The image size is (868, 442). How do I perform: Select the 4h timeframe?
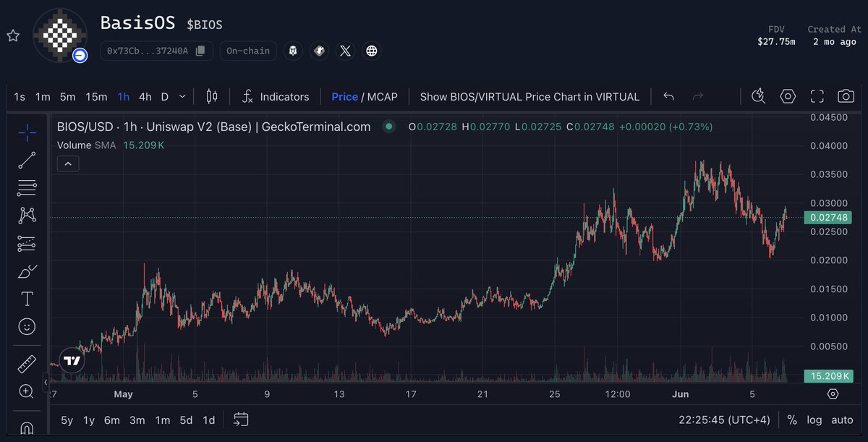tap(145, 96)
